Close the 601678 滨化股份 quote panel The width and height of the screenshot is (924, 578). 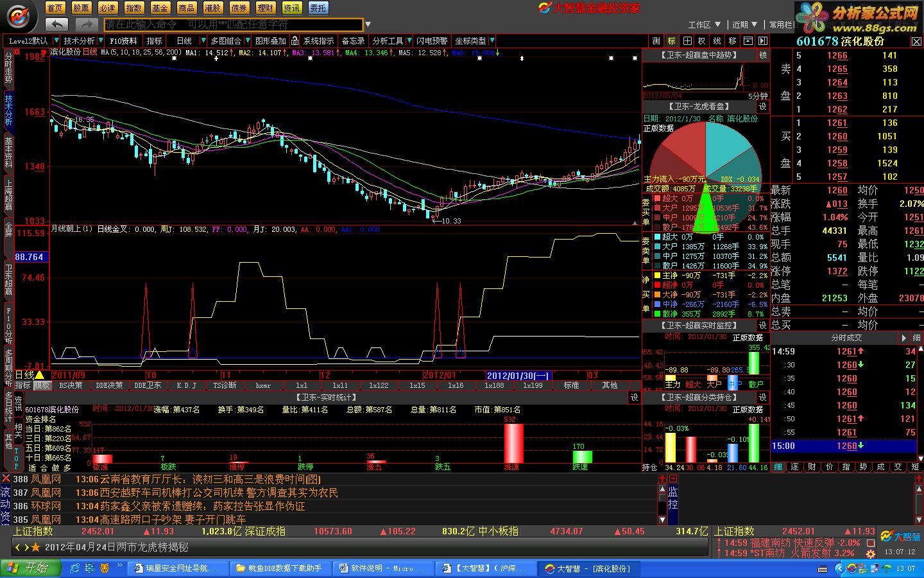pos(916,41)
